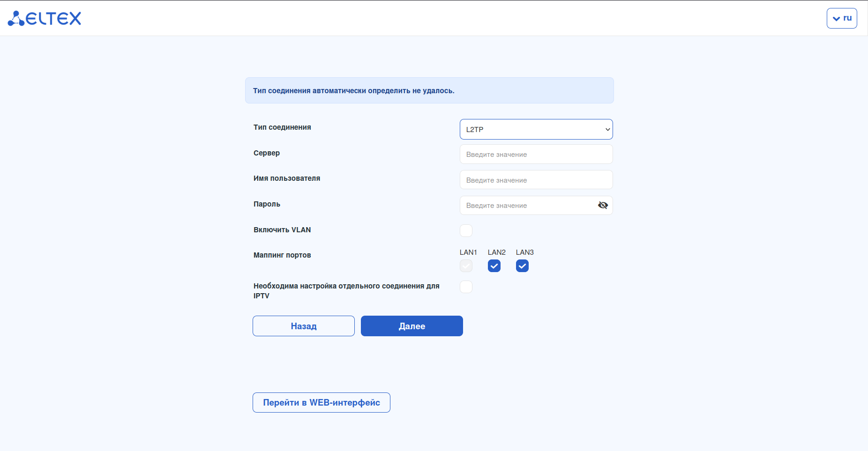Enable the Включить VLAN checkbox
This screenshot has width=868, height=451.
[466, 230]
